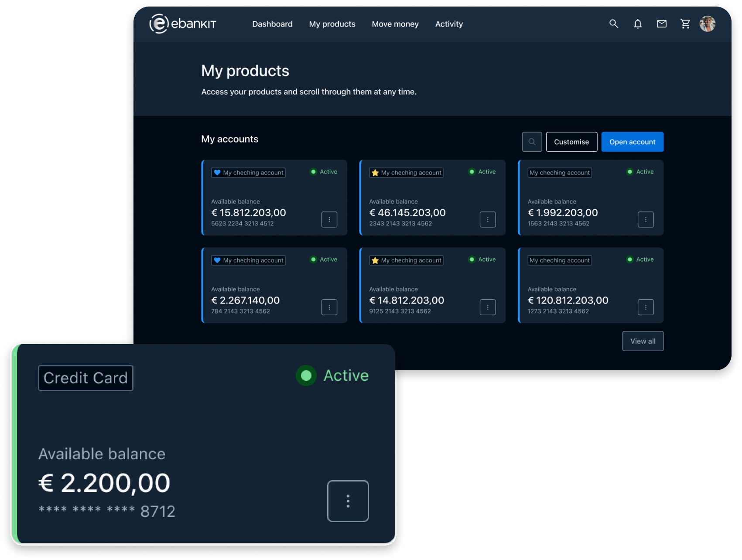
Task: Click the search accounts button beside Customise
Action: [532, 142]
